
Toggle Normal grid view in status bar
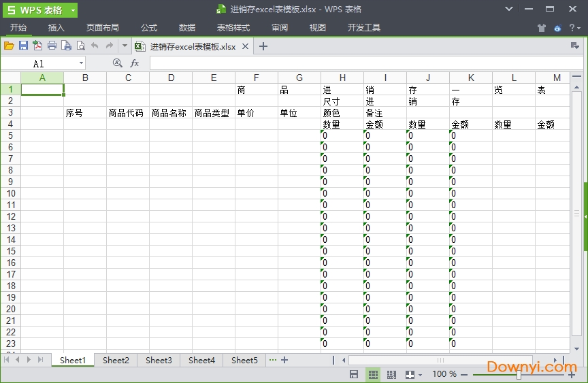point(372,374)
